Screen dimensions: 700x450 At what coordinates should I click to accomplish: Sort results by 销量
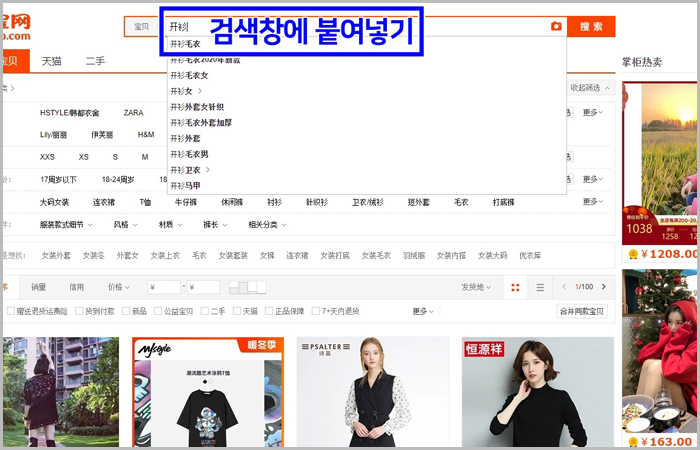(38, 287)
